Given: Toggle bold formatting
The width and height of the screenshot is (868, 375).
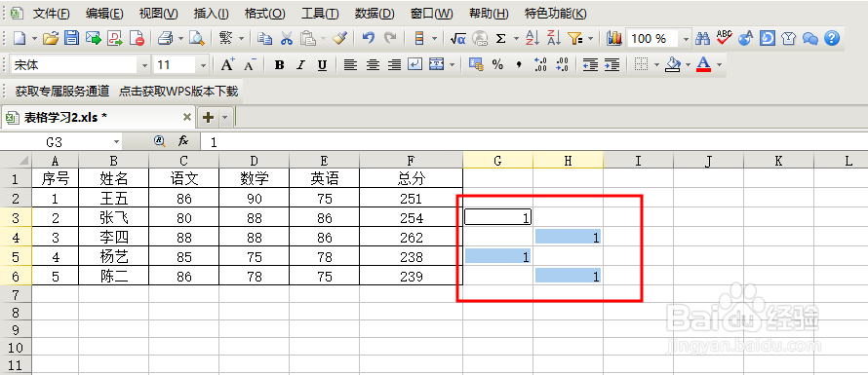Looking at the screenshot, I should point(280,65).
